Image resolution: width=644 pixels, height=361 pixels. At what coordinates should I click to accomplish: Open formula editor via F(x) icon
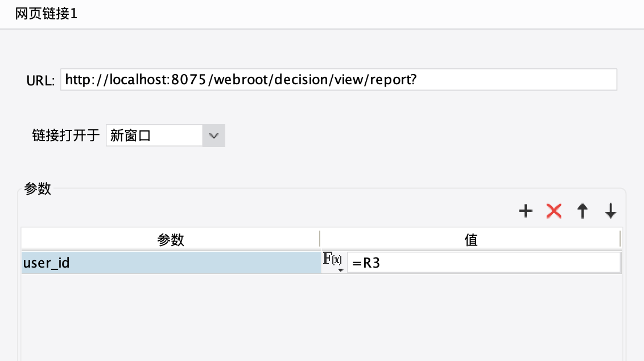pos(332,259)
